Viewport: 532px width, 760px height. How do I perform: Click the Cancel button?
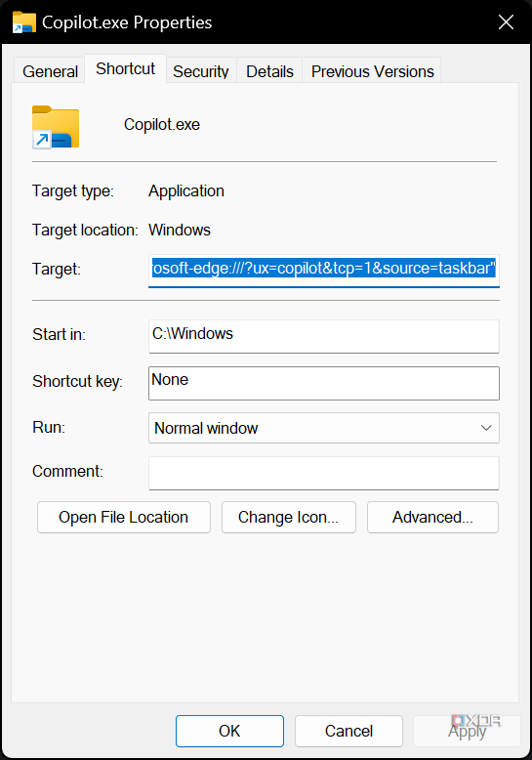tap(348, 731)
